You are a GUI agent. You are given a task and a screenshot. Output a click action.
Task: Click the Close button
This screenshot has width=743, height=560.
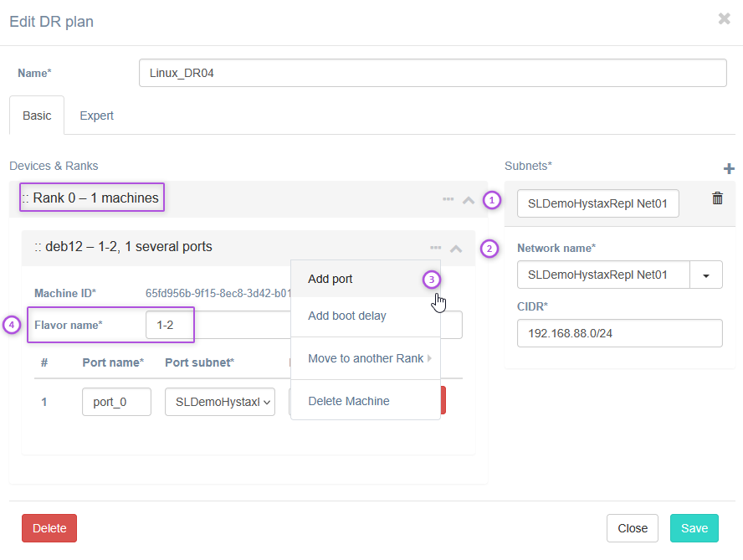coord(633,528)
